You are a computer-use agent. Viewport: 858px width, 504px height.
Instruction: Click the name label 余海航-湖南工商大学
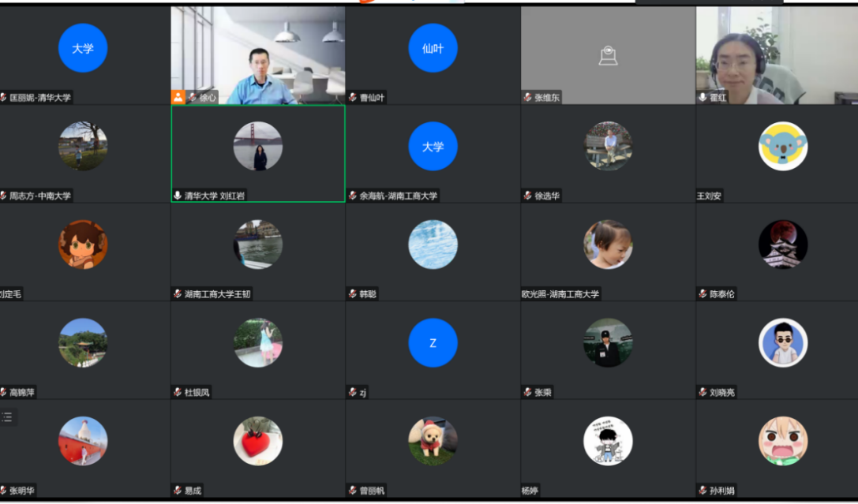tap(399, 196)
